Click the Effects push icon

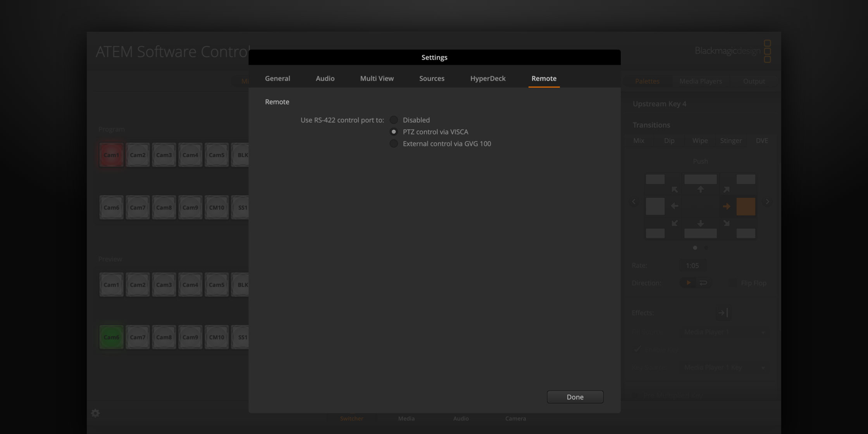click(723, 313)
